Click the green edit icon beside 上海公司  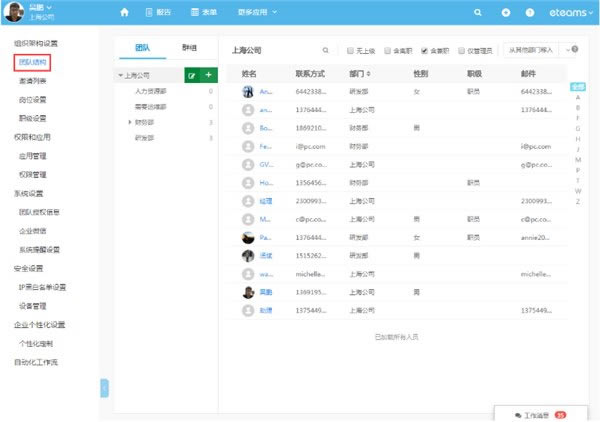point(191,75)
